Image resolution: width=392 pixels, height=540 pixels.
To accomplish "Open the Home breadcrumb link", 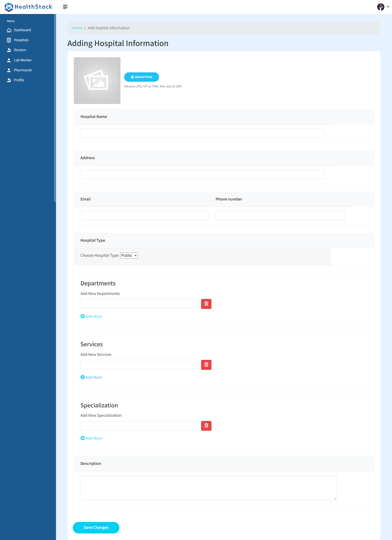I will tap(77, 28).
